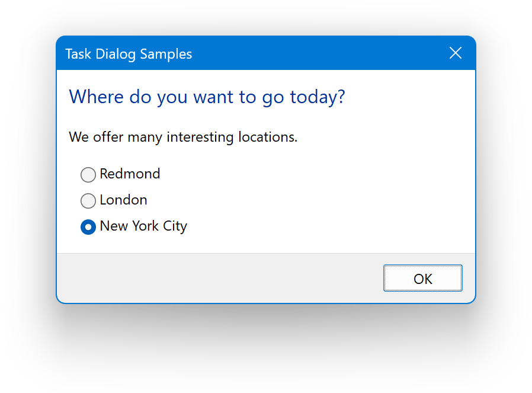
Task: Click the empty circle beside London
Action: coord(88,200)
